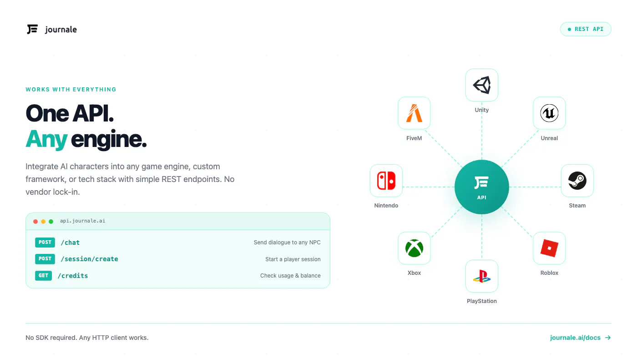The width and height of the screenshot is (637, 364).
Task: Click the POST badge next to /chat
Action: (45, 243)
